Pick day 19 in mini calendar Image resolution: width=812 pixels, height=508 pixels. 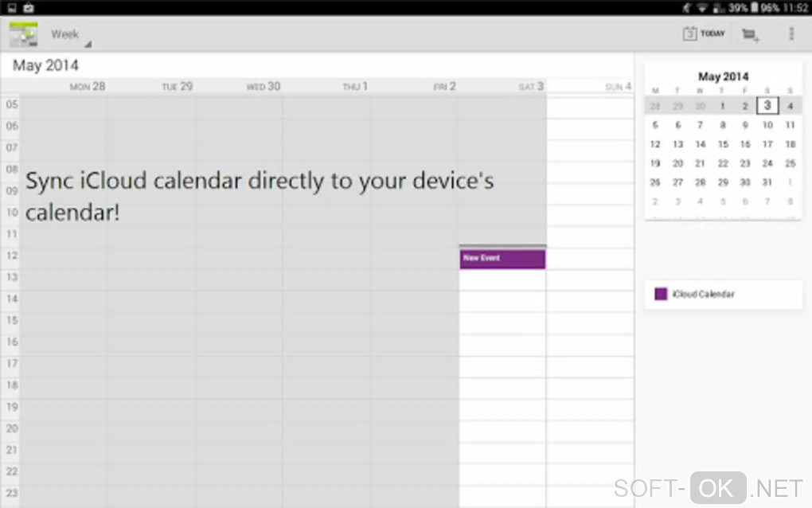[655, 163]
